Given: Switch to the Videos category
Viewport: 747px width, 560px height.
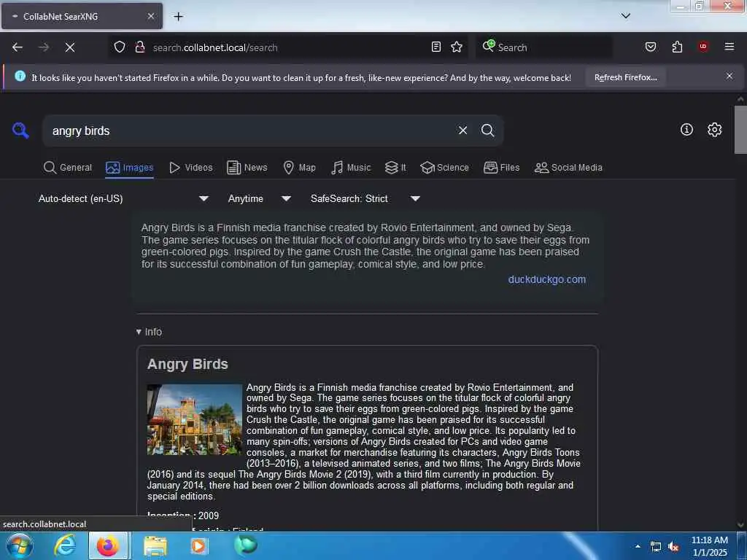Looking at the screenshot, I should coord(191,168).
